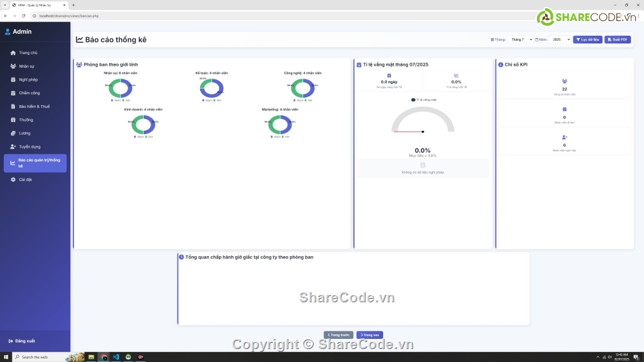Click the 'Mục tiêu < 3.8%' target text
This screenshot has width=644, height=362.
point(422,156)
